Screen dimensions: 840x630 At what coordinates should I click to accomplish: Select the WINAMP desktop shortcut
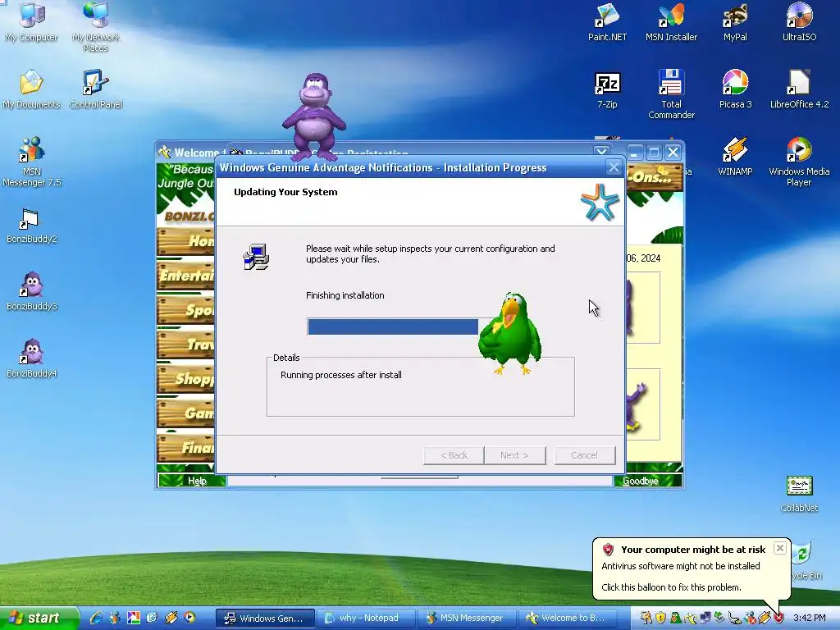point(735,156)
